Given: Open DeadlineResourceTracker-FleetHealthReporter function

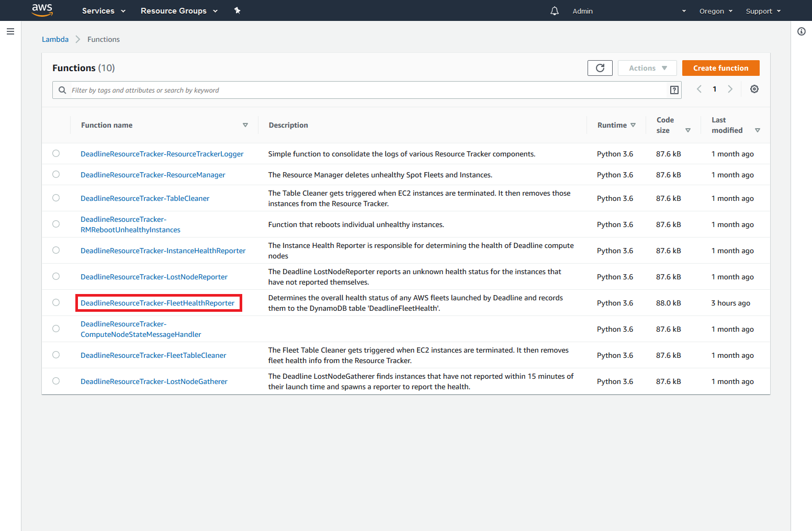Looking at the screenshot, I should pos(157,303).
